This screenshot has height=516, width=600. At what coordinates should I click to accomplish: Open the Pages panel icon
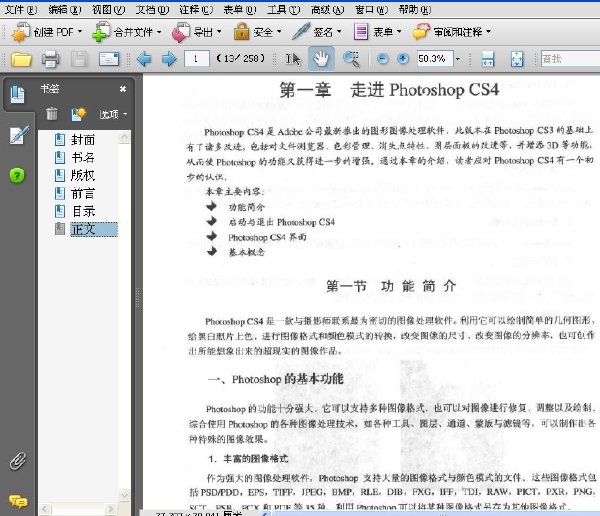pos(17,95)
